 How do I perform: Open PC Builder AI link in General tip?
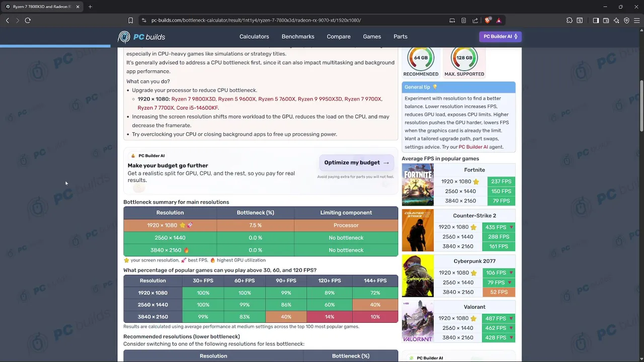click(473, 147)
